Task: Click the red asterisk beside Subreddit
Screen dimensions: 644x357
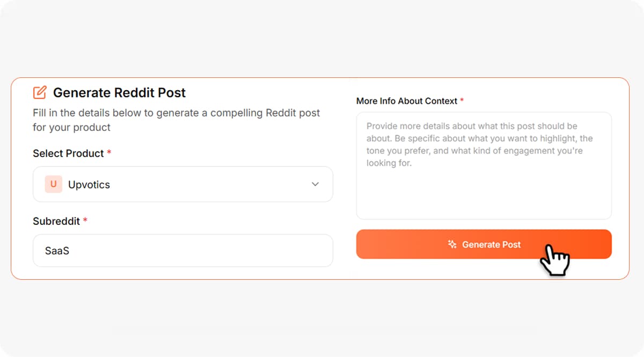Action: click(x=85, y=221)
